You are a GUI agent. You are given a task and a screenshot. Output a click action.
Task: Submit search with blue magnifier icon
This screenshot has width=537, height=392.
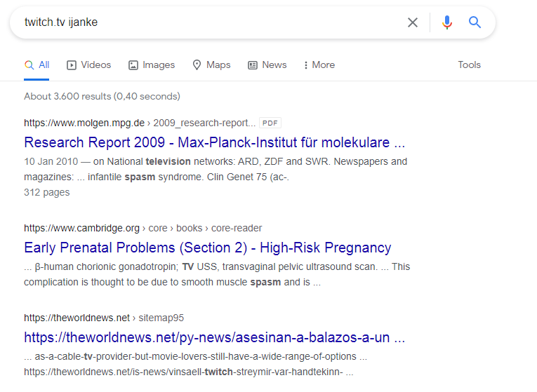pos(475,22)
